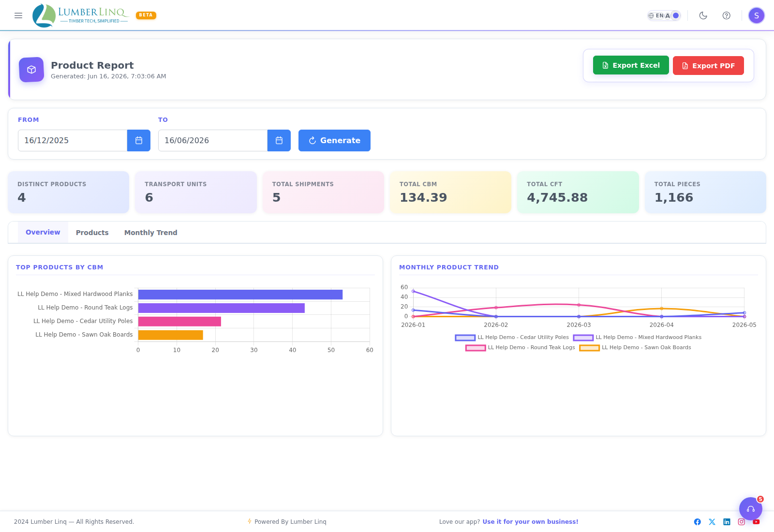Open the X social icon
Image resolution: width=774 pixels, height=532 pixels.
click(x=712, y=522)
